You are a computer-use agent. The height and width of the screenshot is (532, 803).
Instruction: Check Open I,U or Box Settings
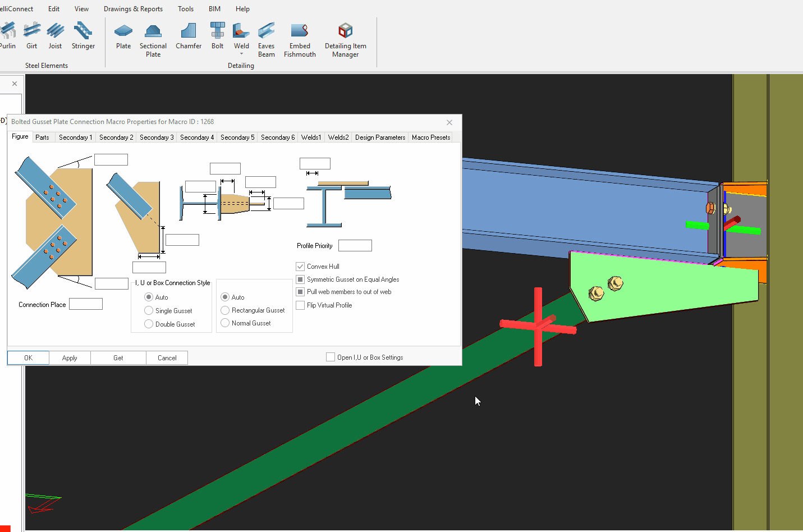[331, 357]
